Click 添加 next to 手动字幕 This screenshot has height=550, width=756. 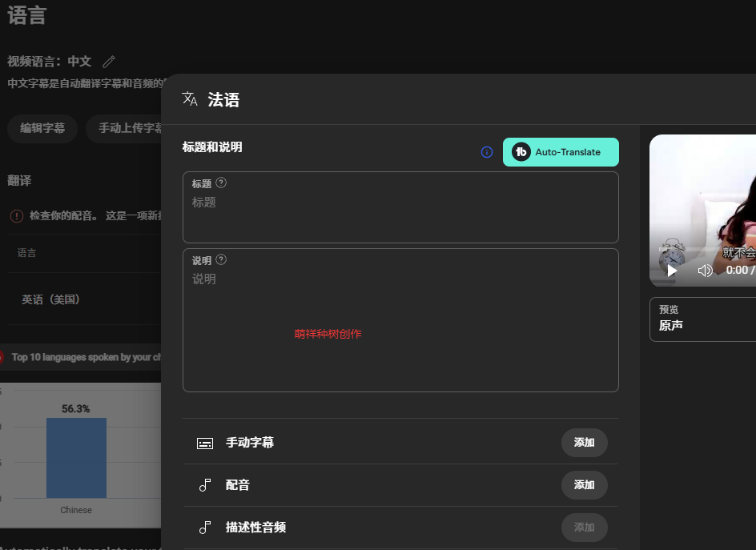(585, 443)
